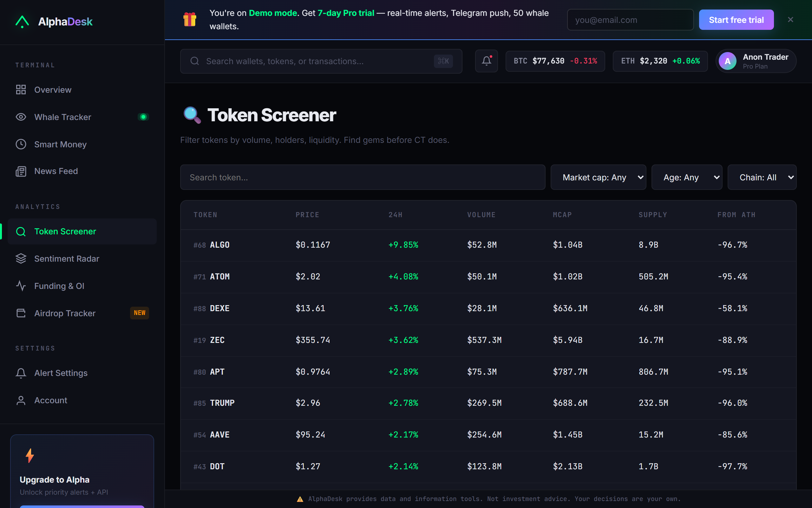Screen dimensions: 812x508
Task: Click the Whale Tracker eye icon
Action: click(x=21, y=117)
